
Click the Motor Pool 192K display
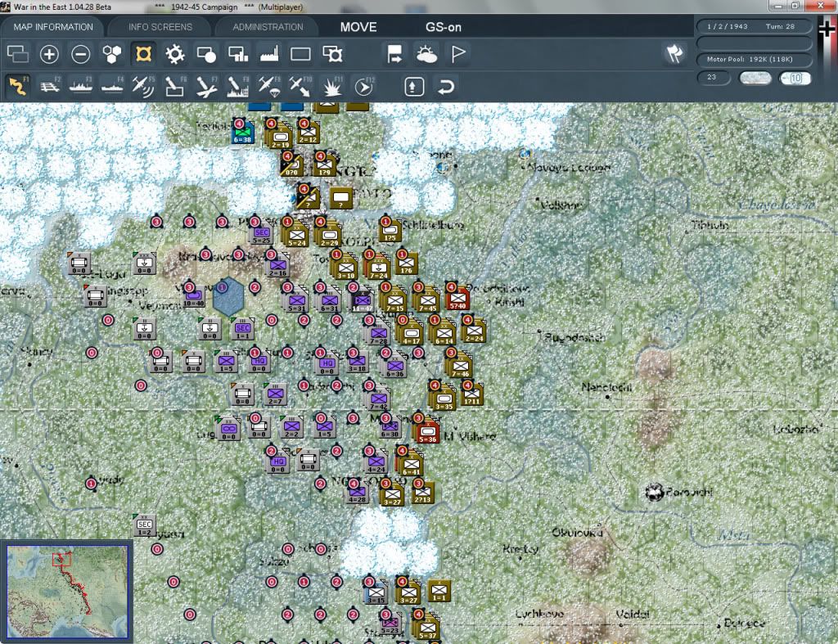pos(753,59)
